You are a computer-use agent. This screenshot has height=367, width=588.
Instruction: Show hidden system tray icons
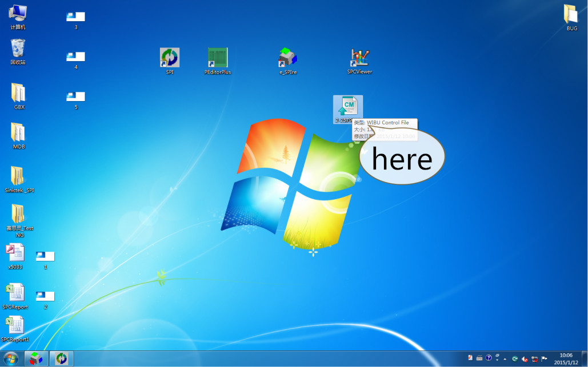click(505, 358)
